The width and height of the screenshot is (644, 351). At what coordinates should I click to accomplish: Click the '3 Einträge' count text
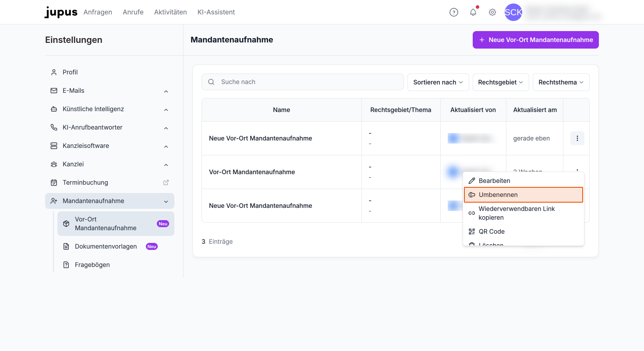217,242
